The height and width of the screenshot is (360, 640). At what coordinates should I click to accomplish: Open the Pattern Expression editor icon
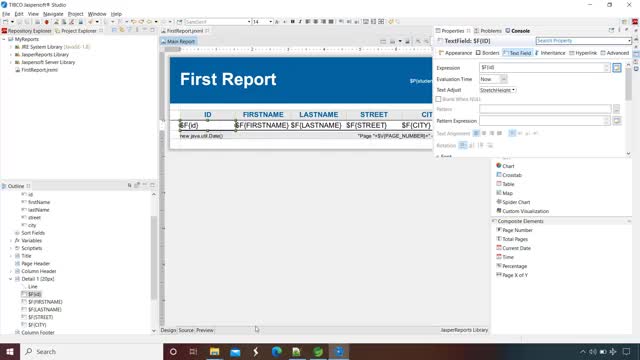coord(617,121)
